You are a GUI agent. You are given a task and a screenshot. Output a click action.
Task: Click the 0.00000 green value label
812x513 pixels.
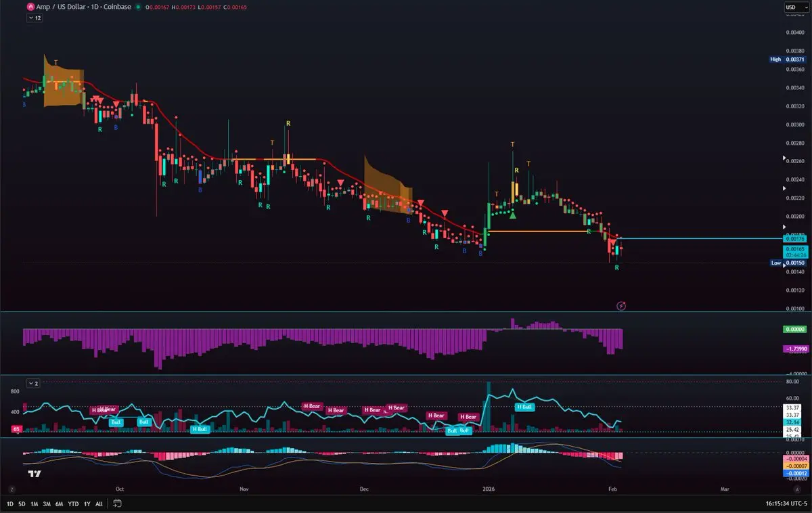click(794, 329)
